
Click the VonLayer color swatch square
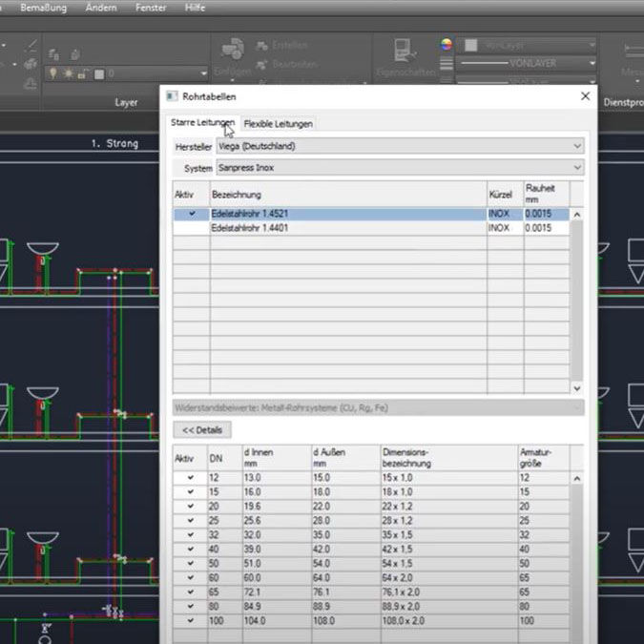tap(471, 45)
